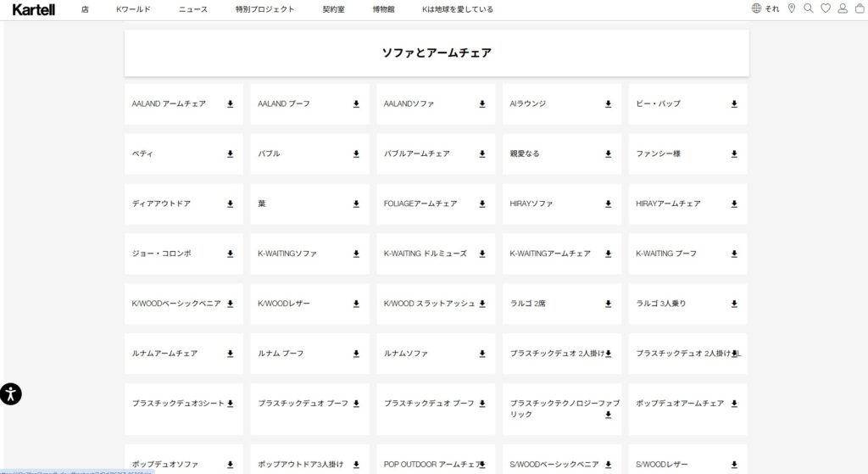
Task: Click download icon for ルナムソファ
Action: click(481, 354)
